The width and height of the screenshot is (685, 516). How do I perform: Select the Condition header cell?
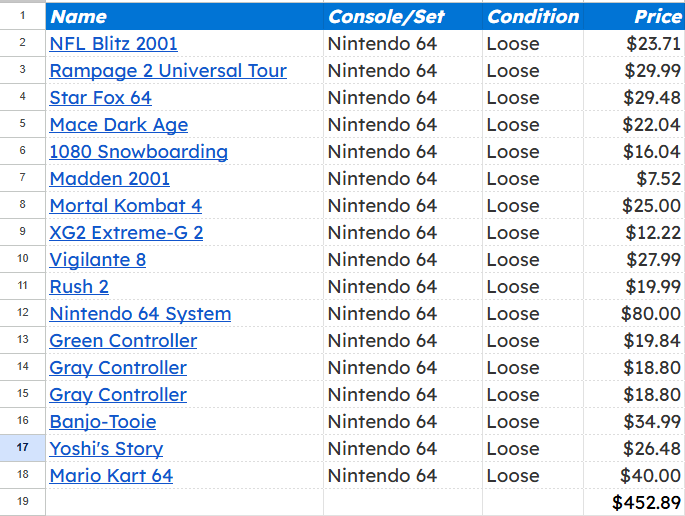(533, 17)
